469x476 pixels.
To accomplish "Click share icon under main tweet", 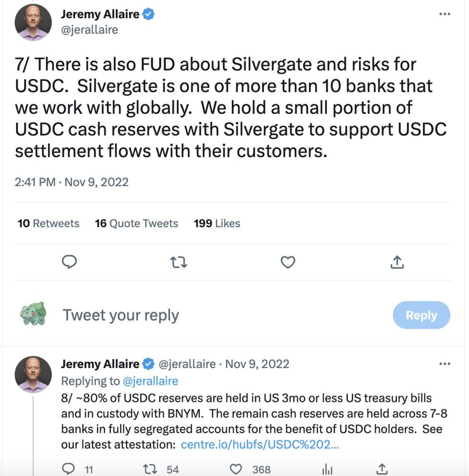I will (397, 262).
